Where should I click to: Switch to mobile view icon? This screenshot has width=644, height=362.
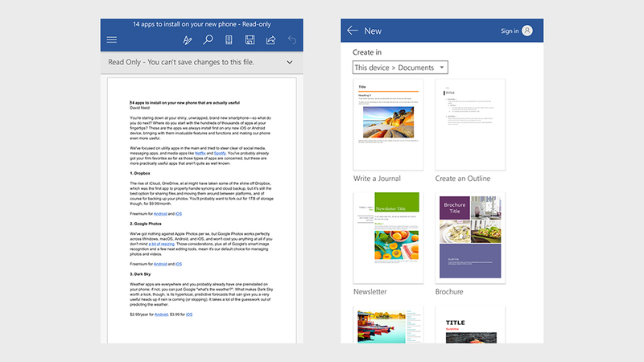point(229,39)
